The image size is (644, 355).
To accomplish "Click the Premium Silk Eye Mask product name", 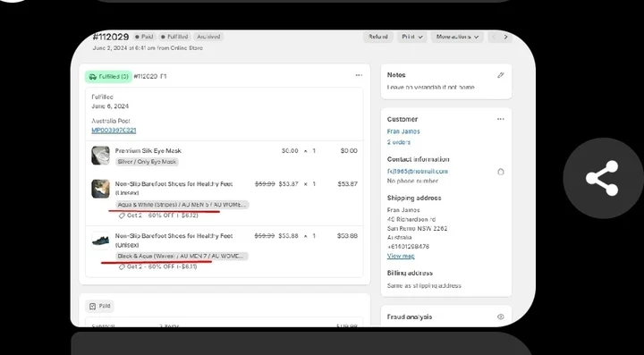I will point(148,150).
